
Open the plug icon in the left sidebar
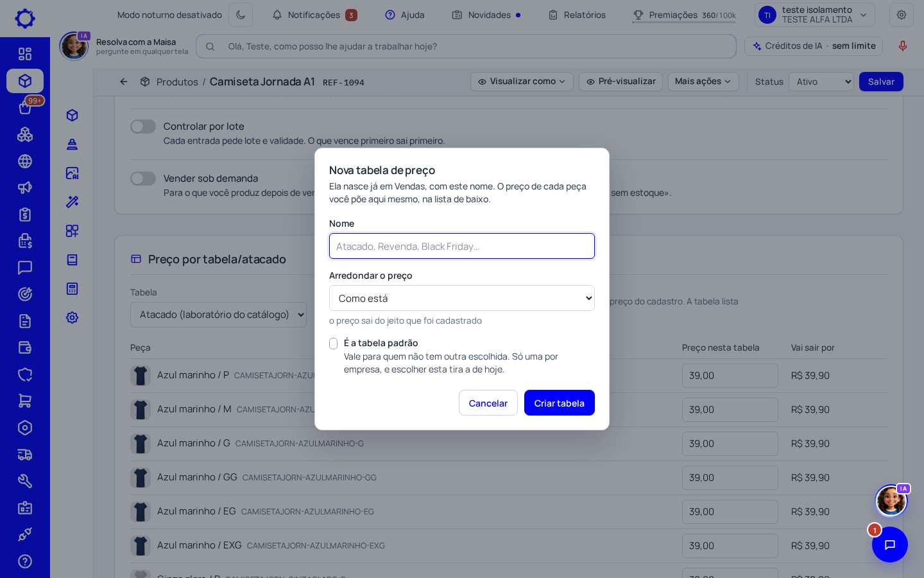click(25, 534)
